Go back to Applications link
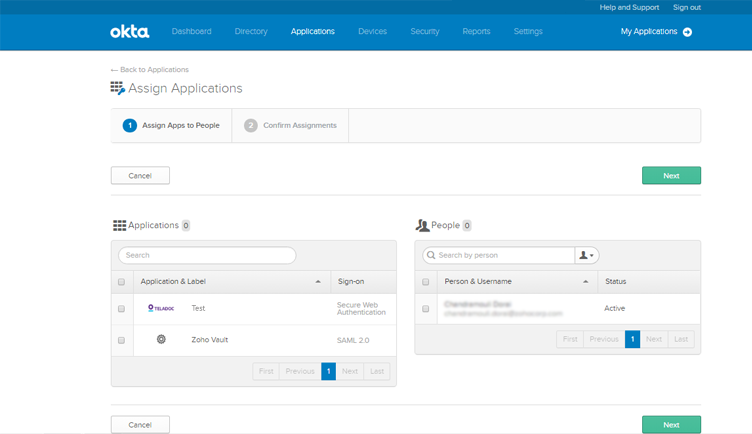The image size is (752, 434). pyautogui.click(x=149, y=70)
